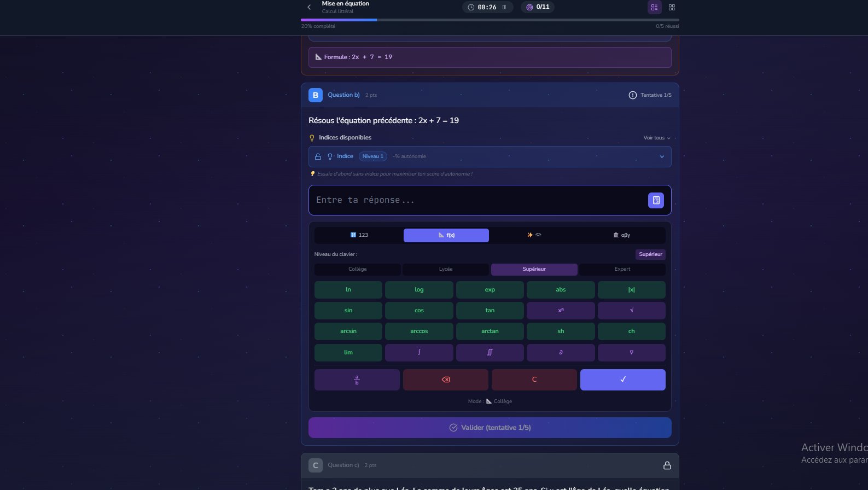Screen dimensions: 868x490
Task: Switch to the grid view layout icon
Action: 672,7
